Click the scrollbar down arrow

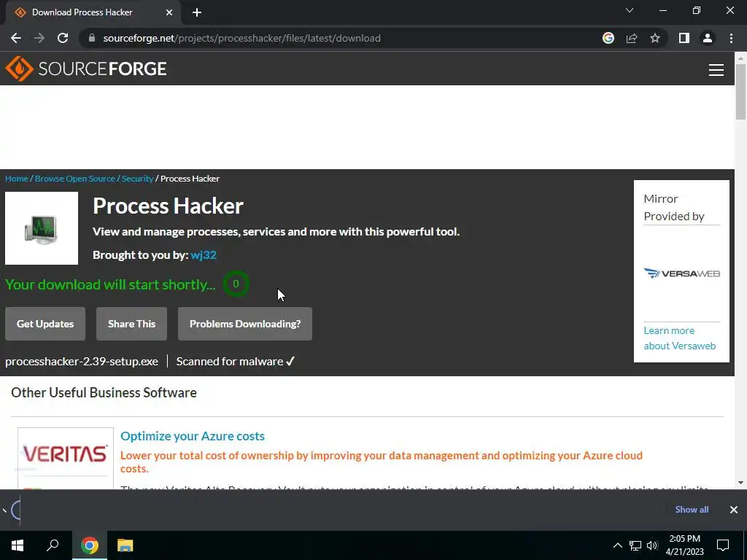click(x=740, y=483)
